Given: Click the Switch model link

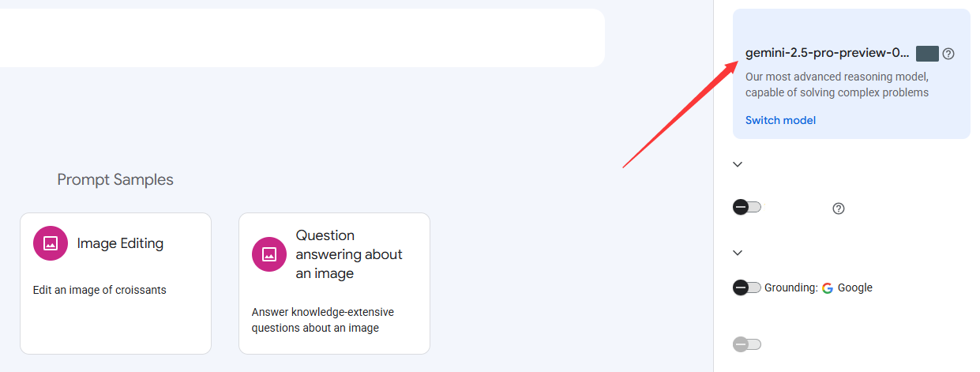Looking at the screenshot, I should [780, 120].
